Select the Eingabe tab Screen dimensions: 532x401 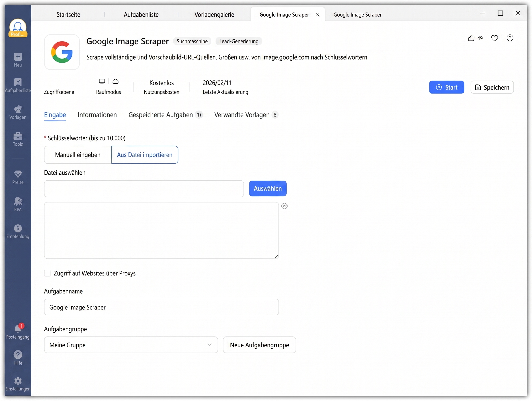(x=55, y=115)
